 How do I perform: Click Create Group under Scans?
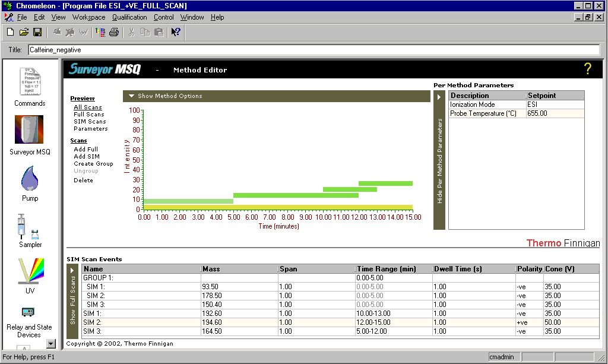(x=93, y=163)
